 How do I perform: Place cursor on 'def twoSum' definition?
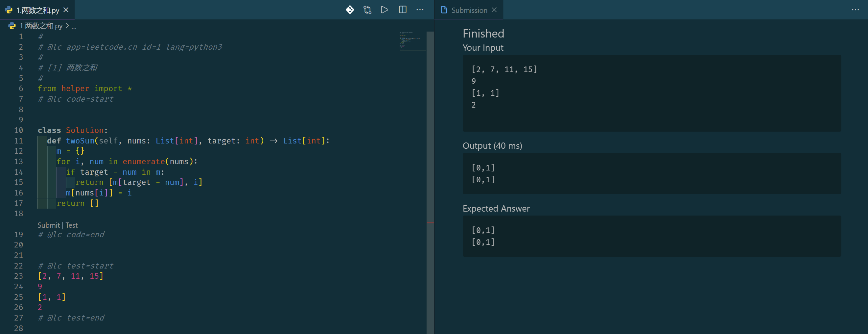pos(184,141)
